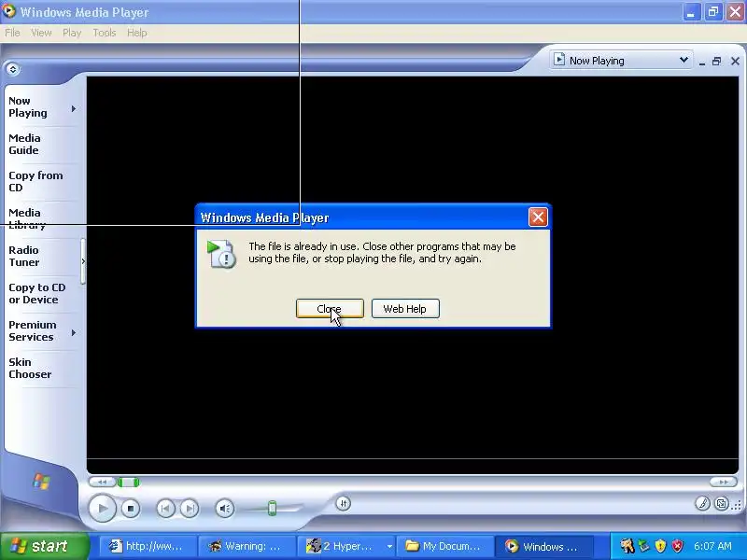Click the Play button

[102, 508]
